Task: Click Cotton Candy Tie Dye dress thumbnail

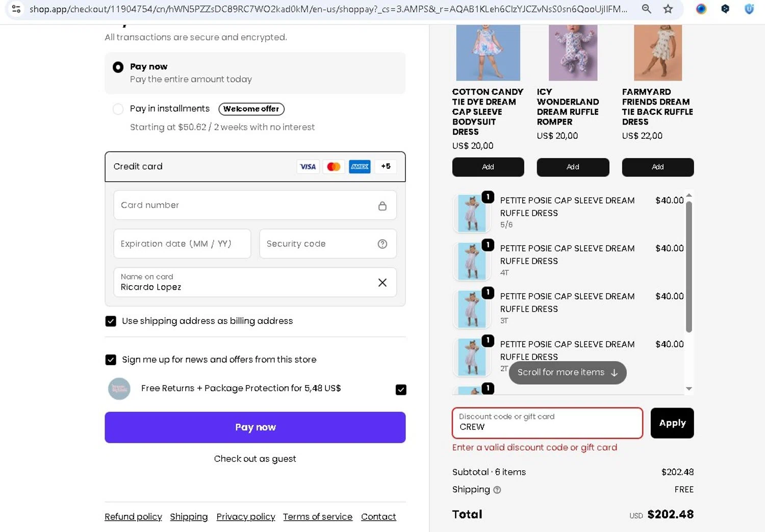Action: 488,52
